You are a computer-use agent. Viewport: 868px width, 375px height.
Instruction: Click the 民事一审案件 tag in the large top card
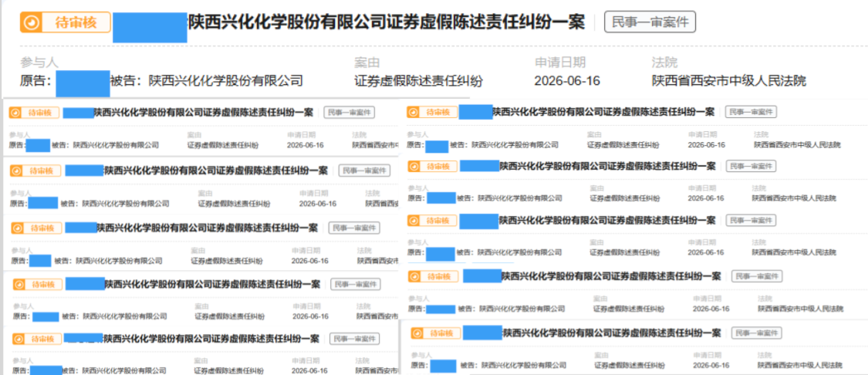[x=650, y=22]
